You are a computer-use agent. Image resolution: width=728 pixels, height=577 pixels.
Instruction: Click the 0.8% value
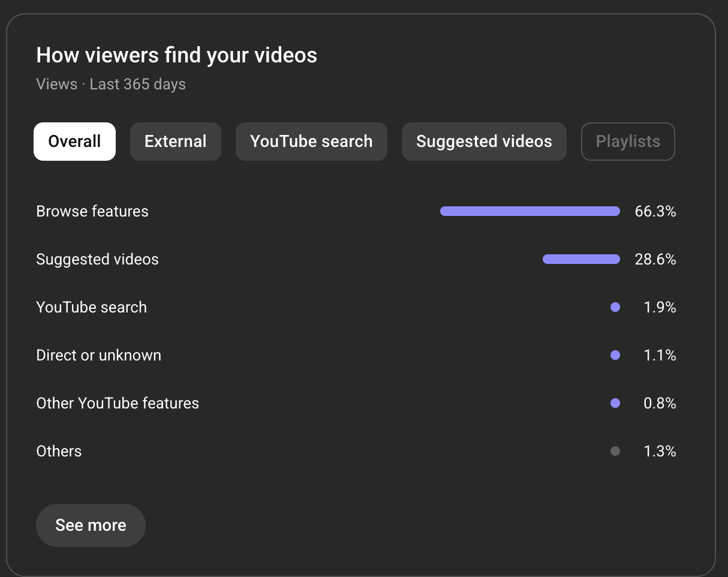click(x=660, y=403)
